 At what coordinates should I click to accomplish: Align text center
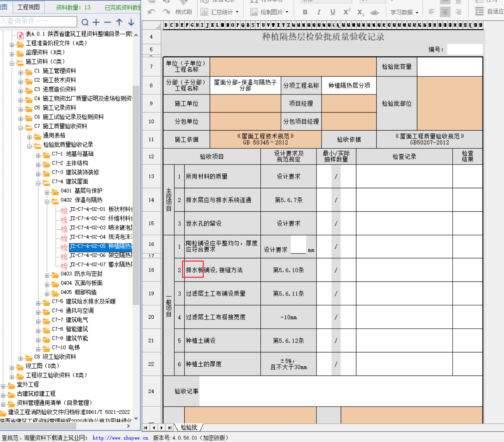[445, 12]
